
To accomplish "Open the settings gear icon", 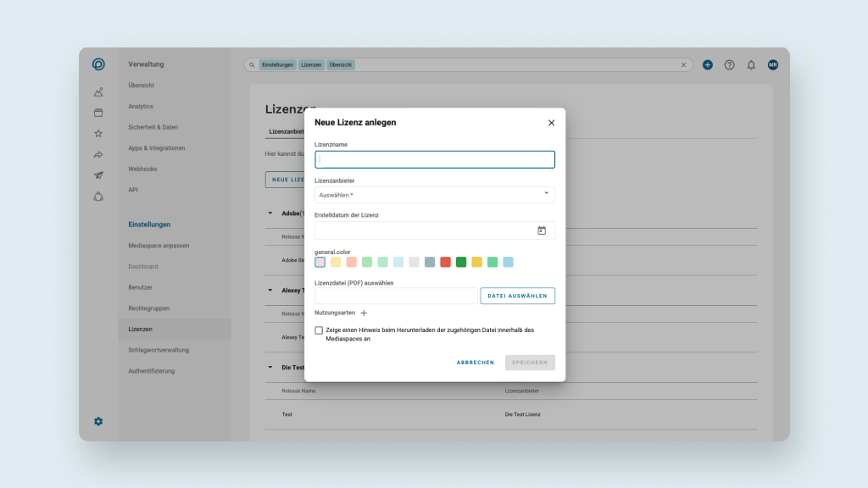I will pyautogui.click(x=98, y=422).
